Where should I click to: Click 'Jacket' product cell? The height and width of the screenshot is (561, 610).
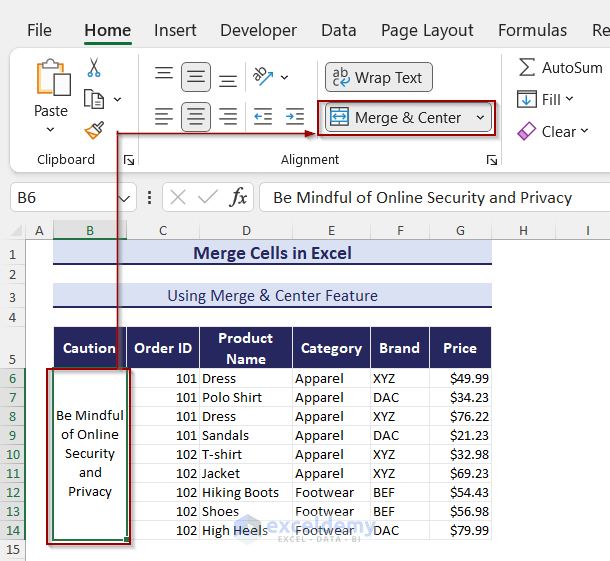(x=246, y=473)
